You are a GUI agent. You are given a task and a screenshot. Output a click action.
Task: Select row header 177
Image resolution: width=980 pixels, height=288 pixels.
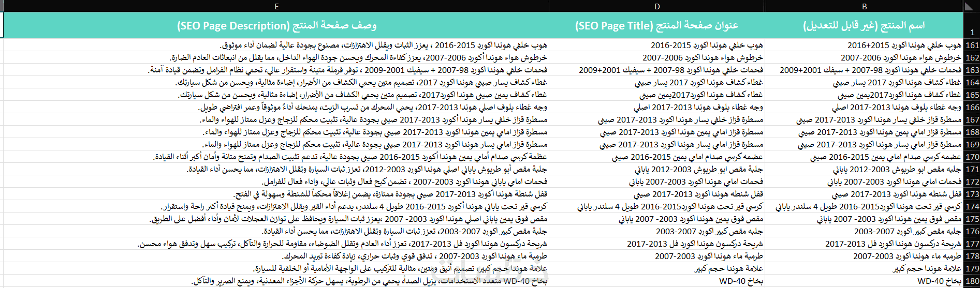pyautogui.click(x=971, y=244)
